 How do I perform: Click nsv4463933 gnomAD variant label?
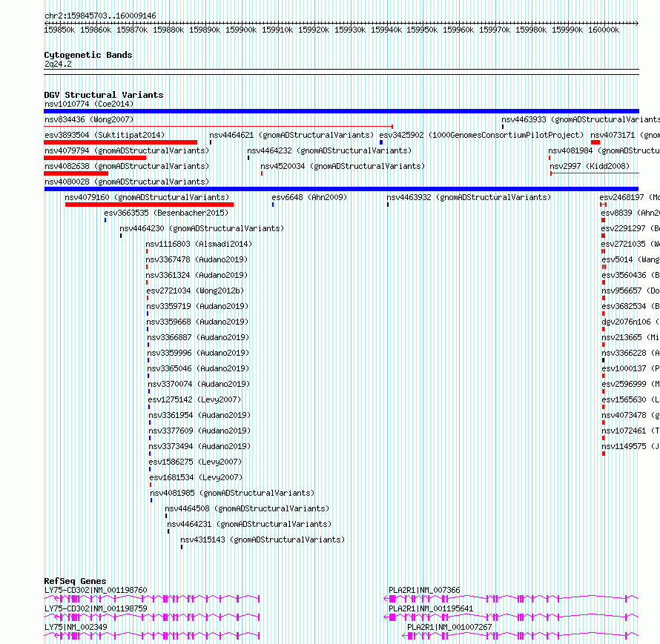[x=581, y=119]
